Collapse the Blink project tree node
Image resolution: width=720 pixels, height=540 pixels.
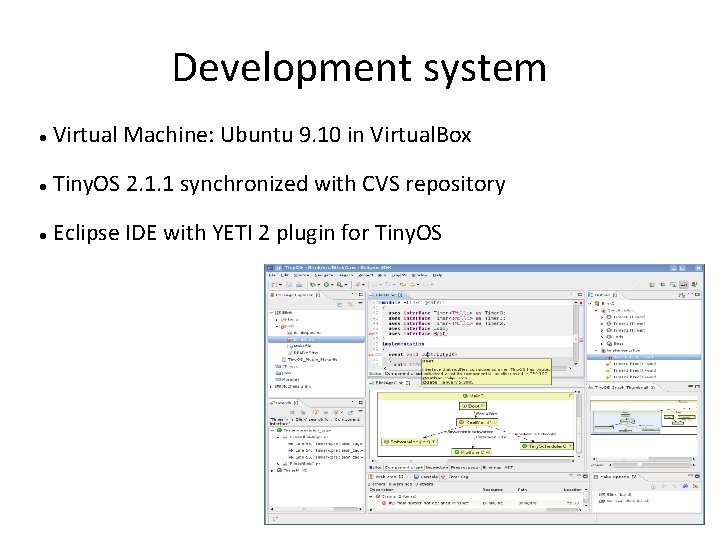pyautogui.click(x=271, y=313)
